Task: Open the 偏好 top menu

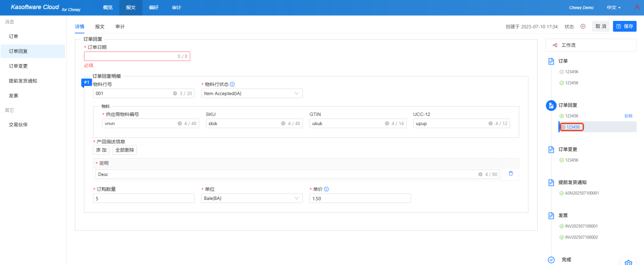Action: point(154,8)
